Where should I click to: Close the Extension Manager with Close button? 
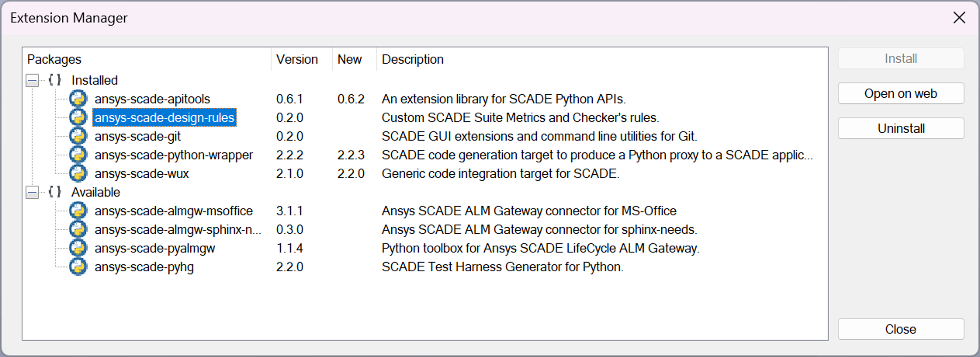[901, 329]
